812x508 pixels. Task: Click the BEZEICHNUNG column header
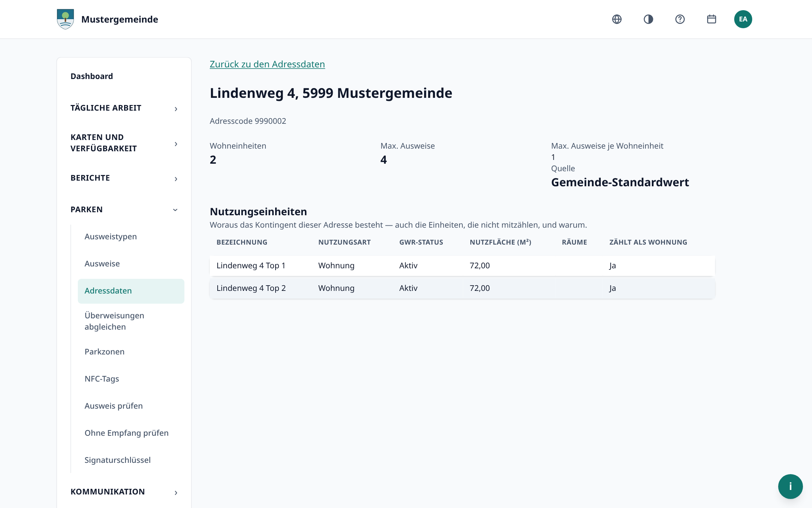click(242, 242)
